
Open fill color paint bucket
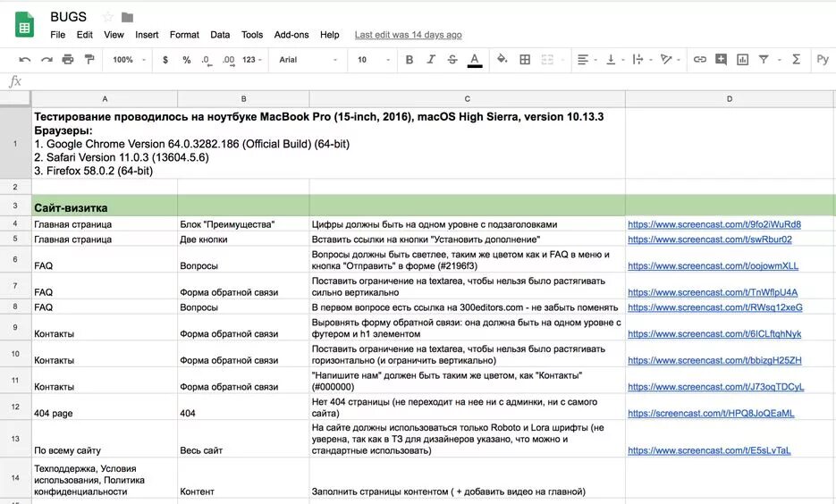(502, 59)
